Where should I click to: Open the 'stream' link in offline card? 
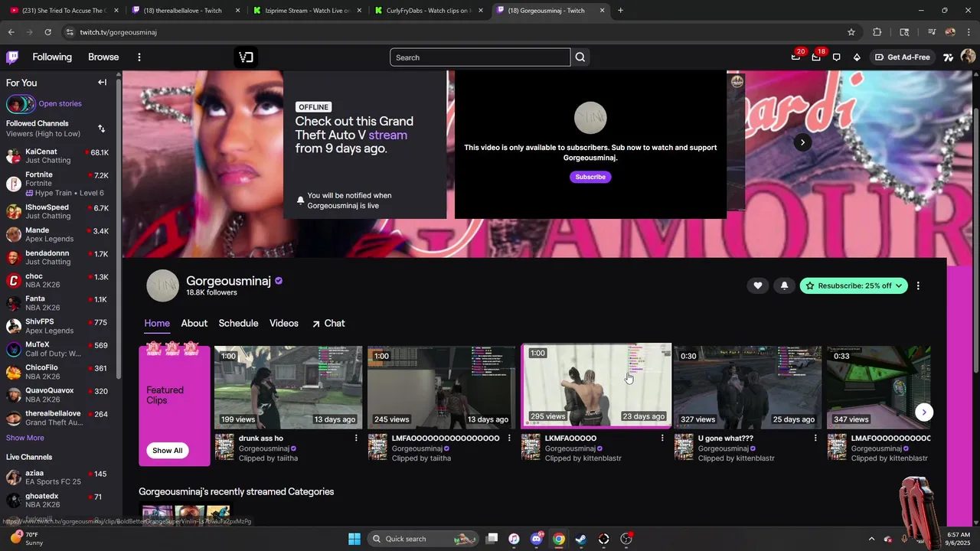387,135
